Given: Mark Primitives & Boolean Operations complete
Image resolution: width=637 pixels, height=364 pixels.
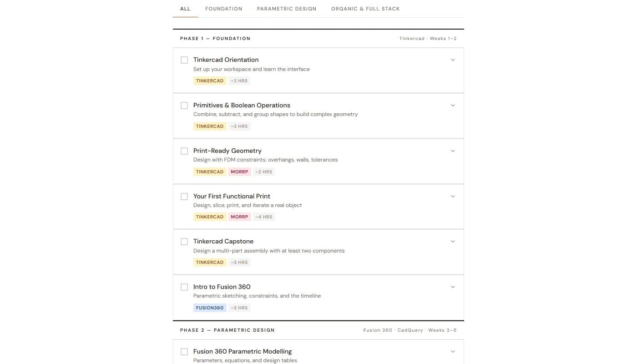Looking at the screenshot, I should point(184,106).
